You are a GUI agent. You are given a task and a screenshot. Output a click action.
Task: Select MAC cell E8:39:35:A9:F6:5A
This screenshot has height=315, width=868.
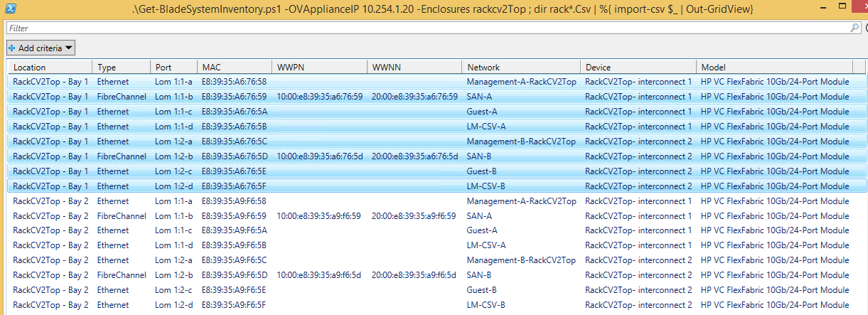[235, 230]
